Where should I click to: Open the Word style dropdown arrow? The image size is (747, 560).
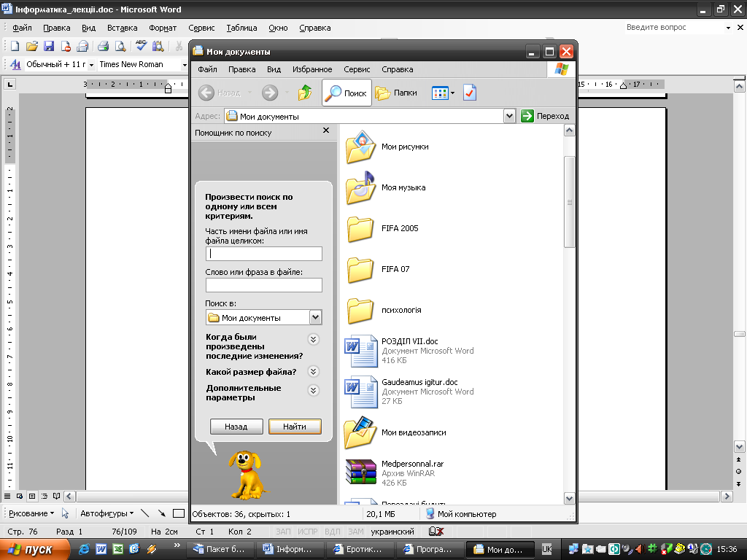point(91,64)
